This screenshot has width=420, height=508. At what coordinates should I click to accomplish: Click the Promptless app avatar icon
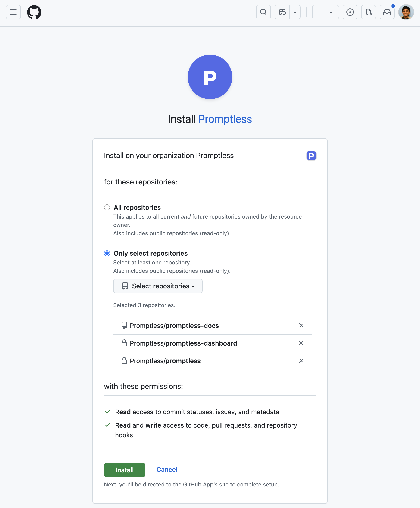pyautogui.click(x=311, y=156)
